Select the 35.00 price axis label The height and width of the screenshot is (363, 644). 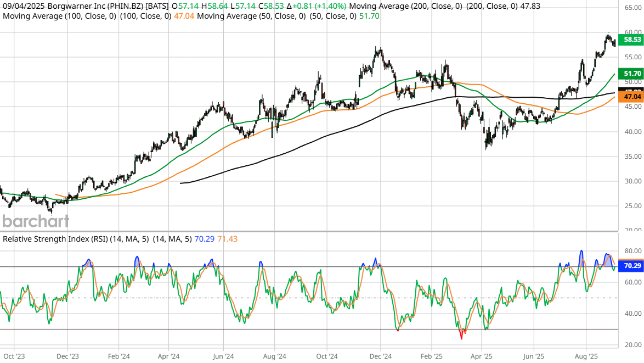coord(633,156)
